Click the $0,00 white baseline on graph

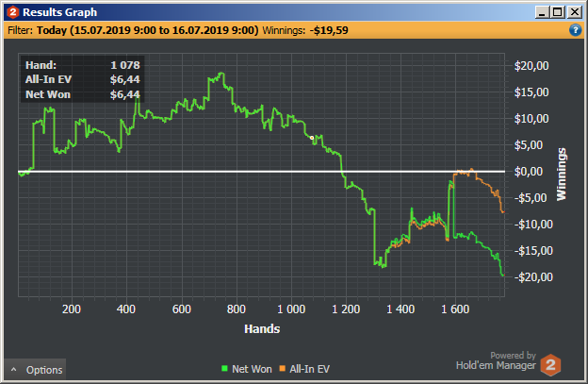pyautogui.click(x=261, y=172)
